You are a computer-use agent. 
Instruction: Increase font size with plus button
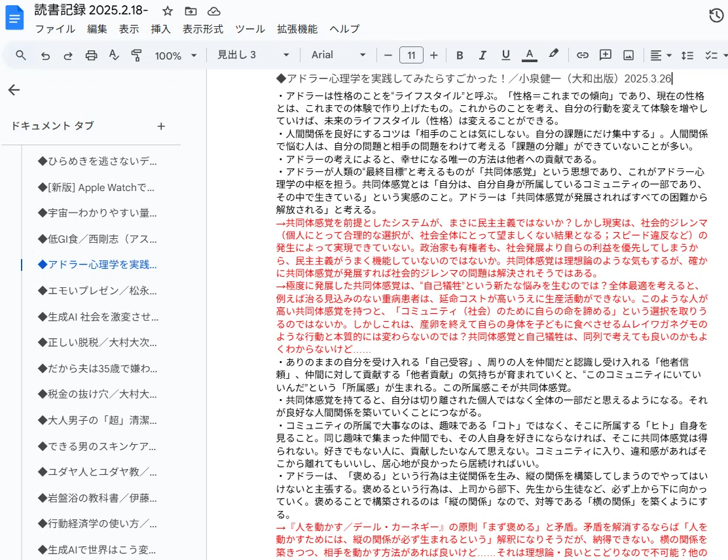433,55
